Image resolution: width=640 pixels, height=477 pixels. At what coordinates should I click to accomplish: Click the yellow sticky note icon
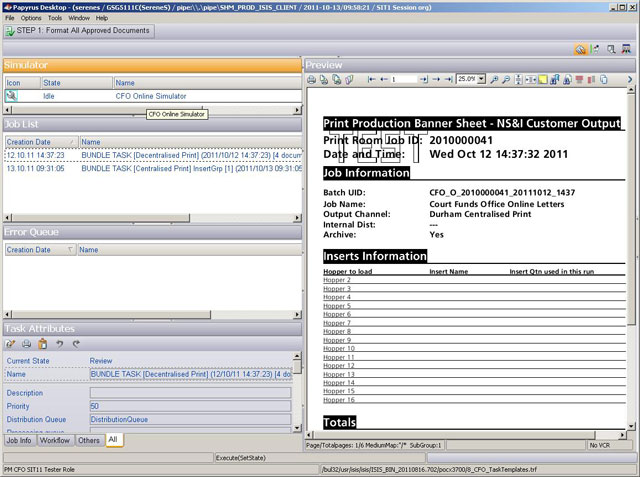pyautogui.click(x=542, y=80)
